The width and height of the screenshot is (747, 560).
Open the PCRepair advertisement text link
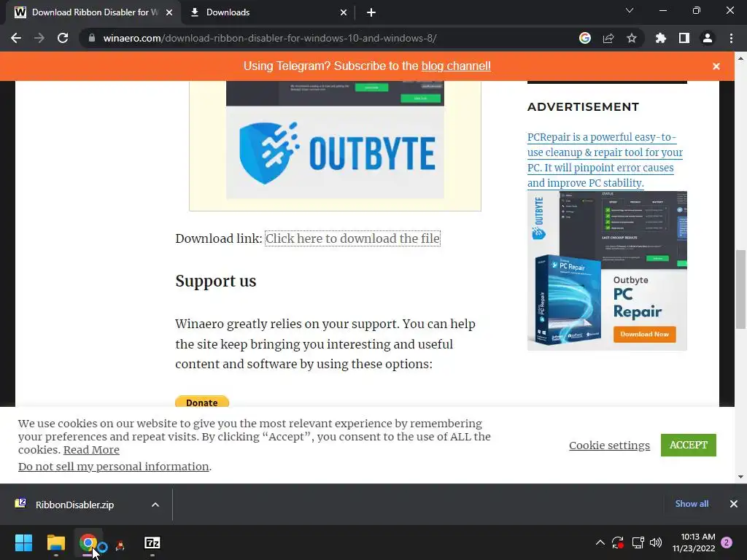click(x=605, y=160)
